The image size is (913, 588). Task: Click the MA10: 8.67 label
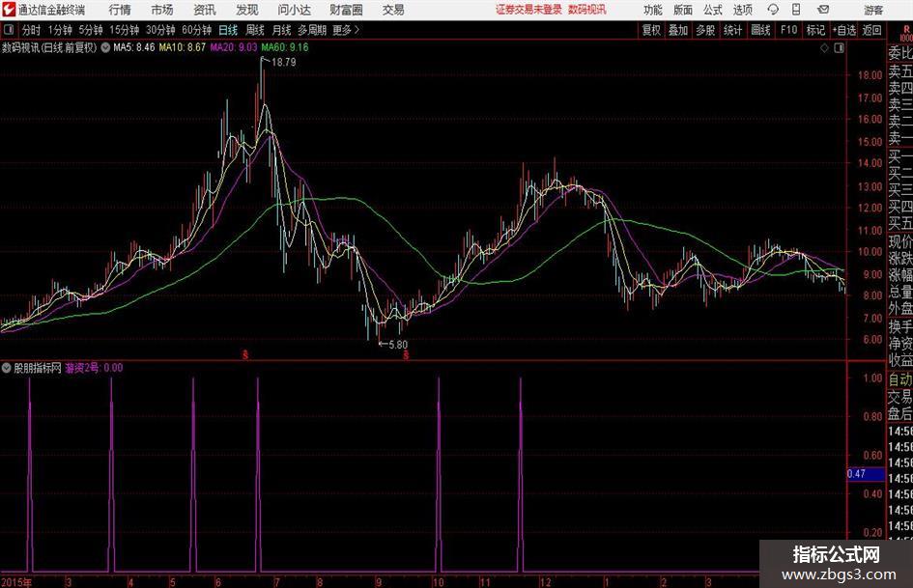183,47
